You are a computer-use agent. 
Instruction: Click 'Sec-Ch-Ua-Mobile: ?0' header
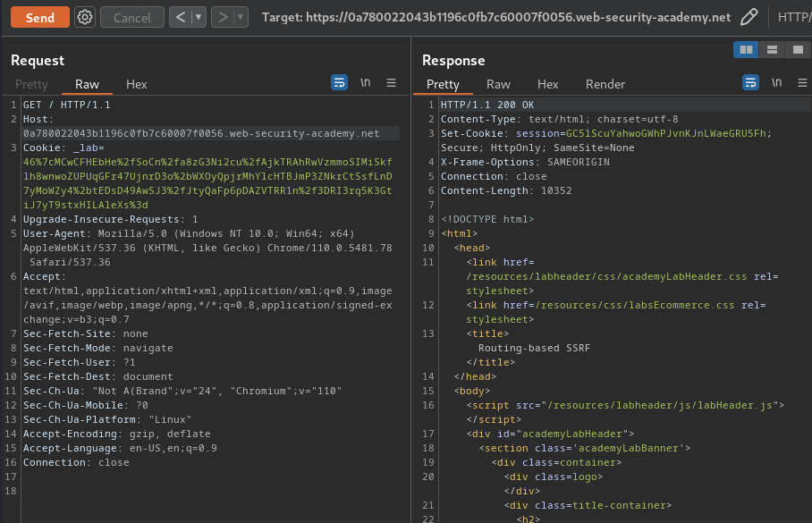click(x=86, y=405)
